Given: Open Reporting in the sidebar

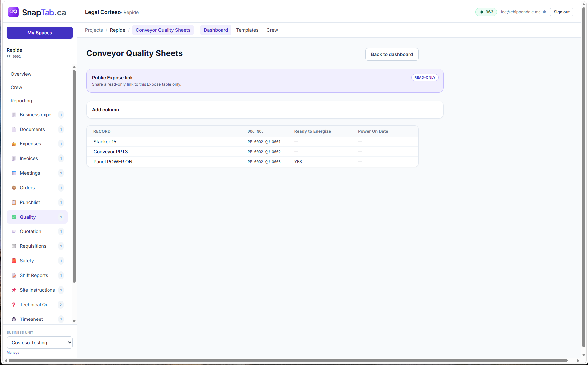Looking at the screenshot, I should (x=21, y=101).
